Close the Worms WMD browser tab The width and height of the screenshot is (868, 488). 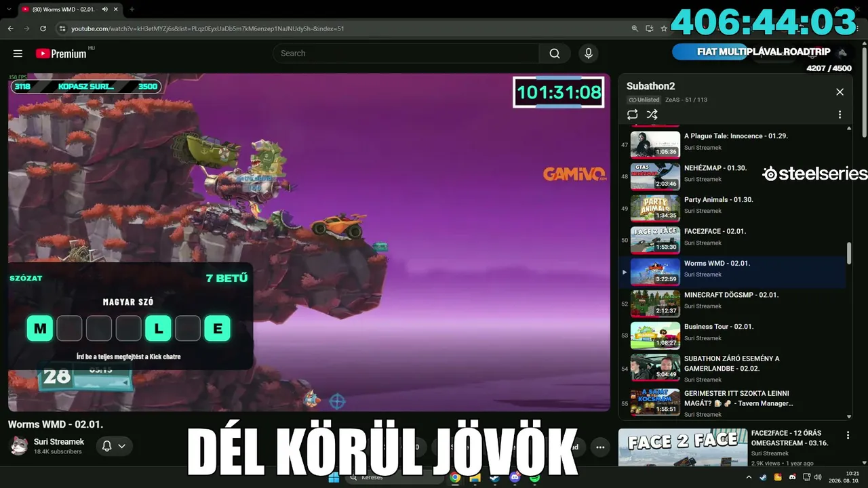click(117, 9)
